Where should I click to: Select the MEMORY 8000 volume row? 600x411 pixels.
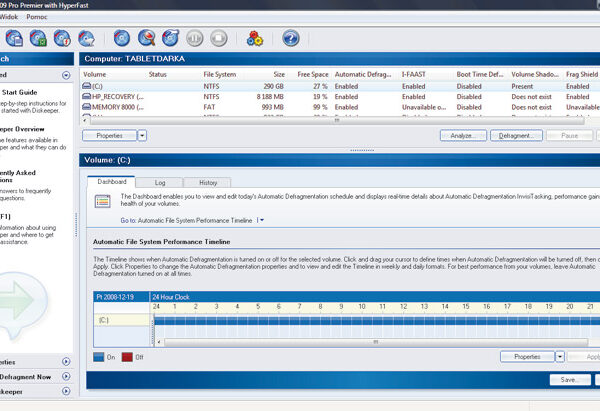click(110, 106)
